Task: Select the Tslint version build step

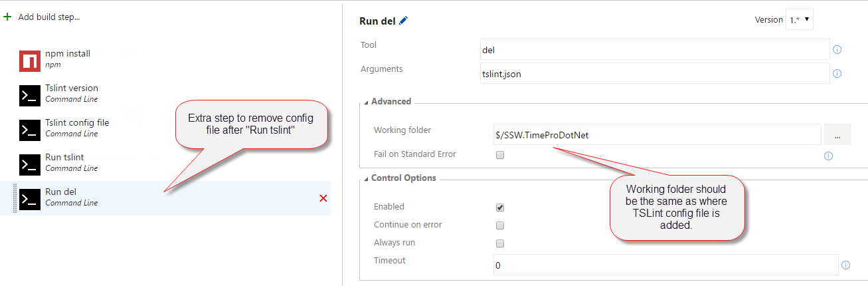Action: point(71,93)
